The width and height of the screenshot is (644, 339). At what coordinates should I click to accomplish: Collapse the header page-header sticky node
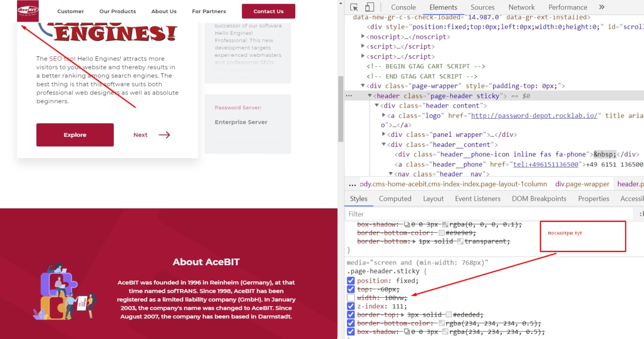(x=370, y=96)
